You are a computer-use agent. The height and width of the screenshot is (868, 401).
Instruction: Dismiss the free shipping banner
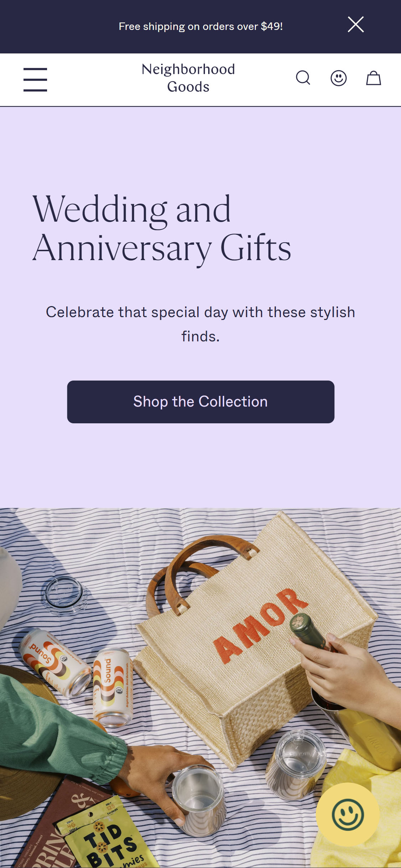(356, 25)
